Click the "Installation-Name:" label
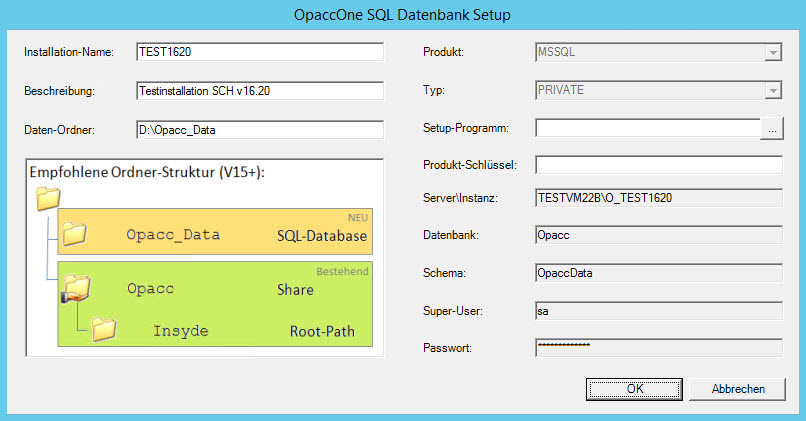The image size is (806, 421). 69,52
